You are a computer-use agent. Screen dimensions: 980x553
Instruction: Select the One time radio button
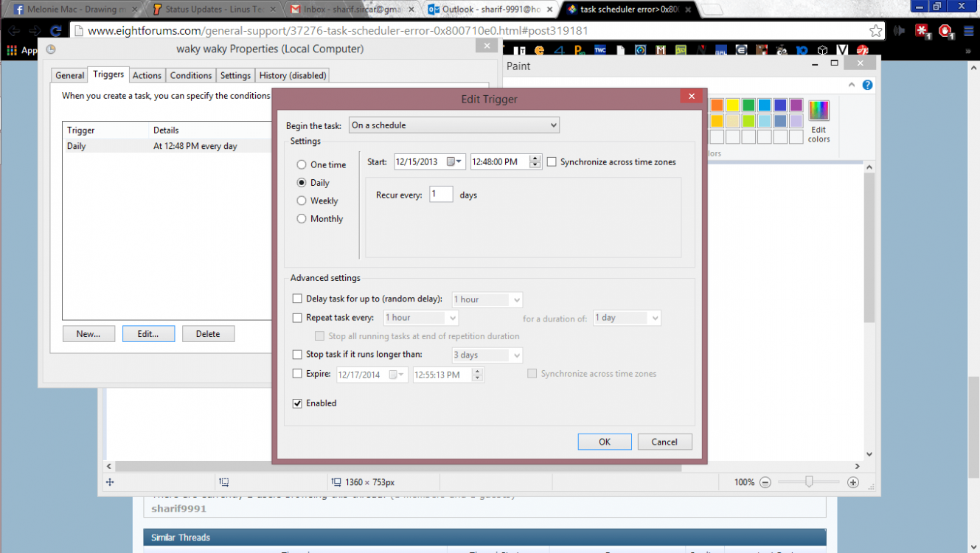(302, 164)
